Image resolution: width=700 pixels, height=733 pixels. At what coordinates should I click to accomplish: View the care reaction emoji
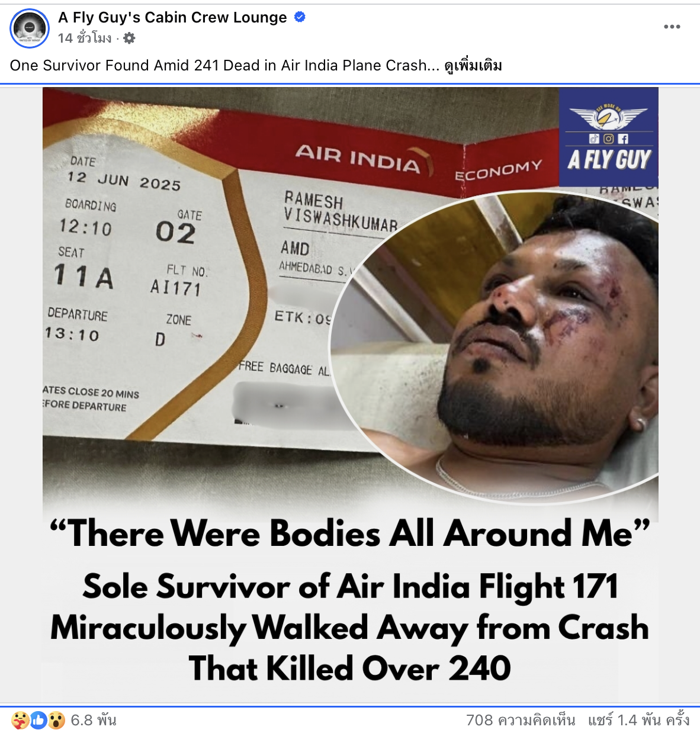20,720
